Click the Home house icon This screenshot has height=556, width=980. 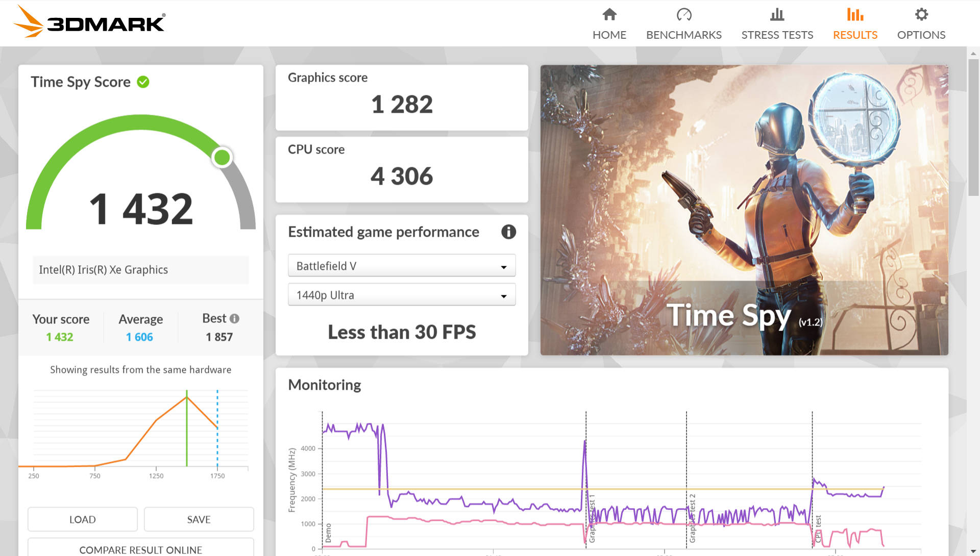tap(609, 14)
